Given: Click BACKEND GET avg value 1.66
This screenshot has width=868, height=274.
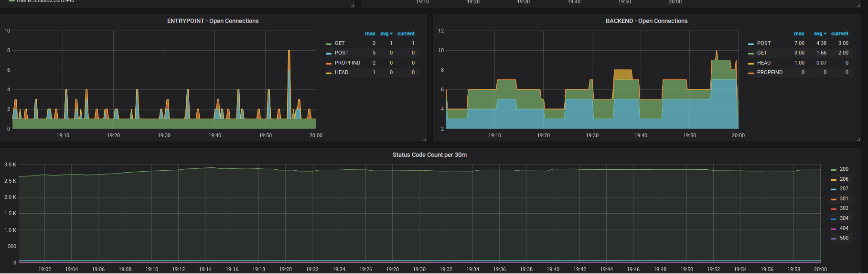Looking at the screenshot, I should tap(821, 53).
